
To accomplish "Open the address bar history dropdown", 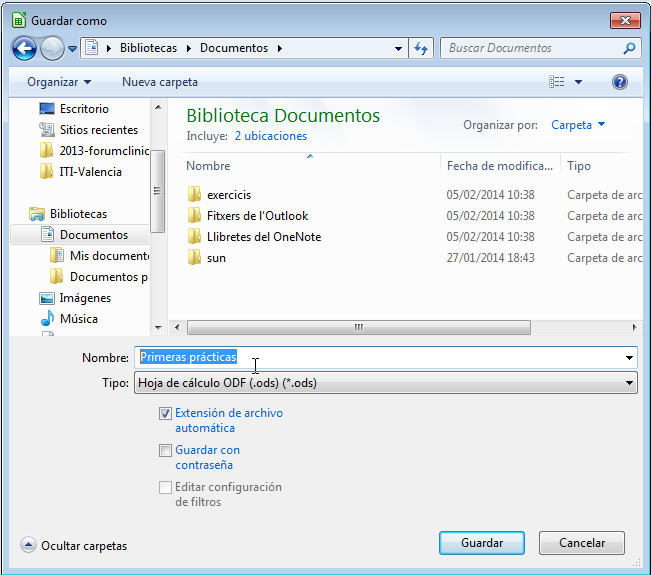I will 398,49.
